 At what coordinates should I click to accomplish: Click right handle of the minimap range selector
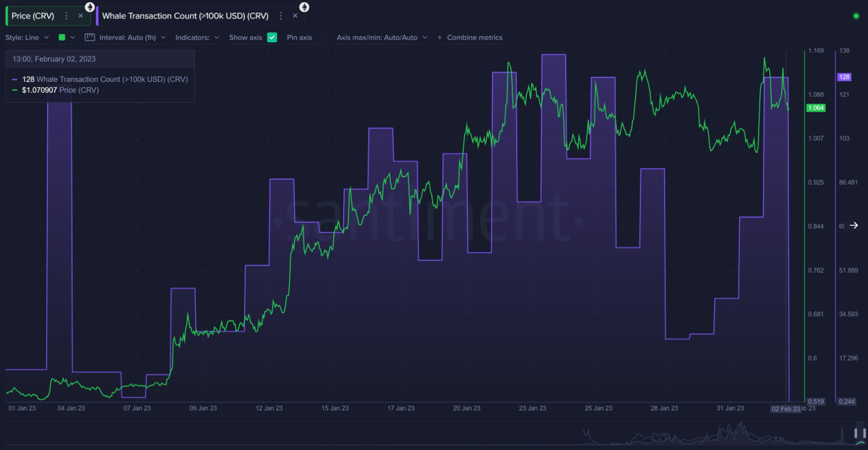[864, 433]
